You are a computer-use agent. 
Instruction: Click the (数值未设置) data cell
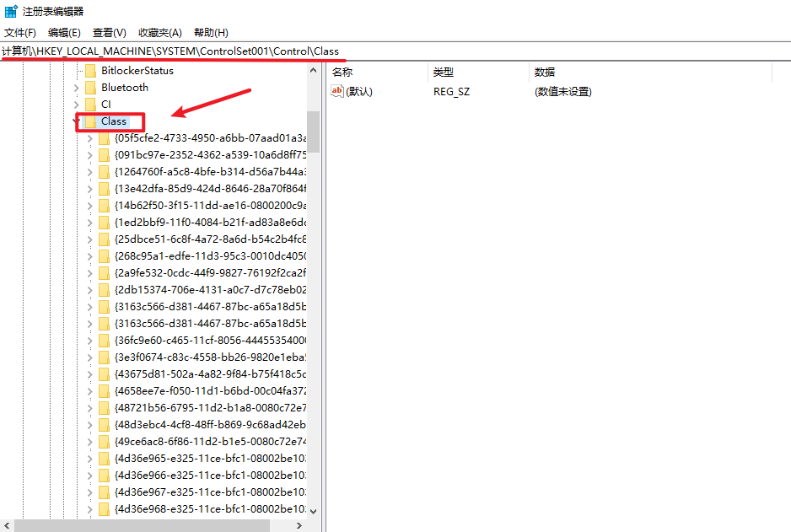pos(563,92)
